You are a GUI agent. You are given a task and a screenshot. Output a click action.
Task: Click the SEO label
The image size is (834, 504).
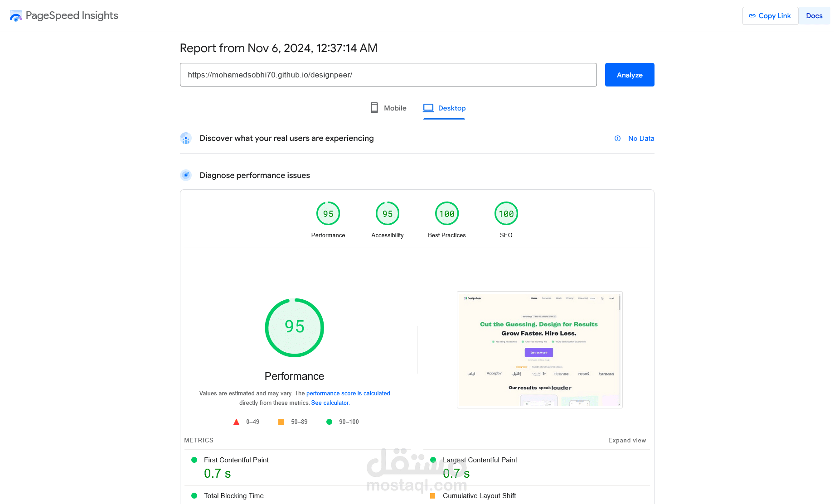506,235
